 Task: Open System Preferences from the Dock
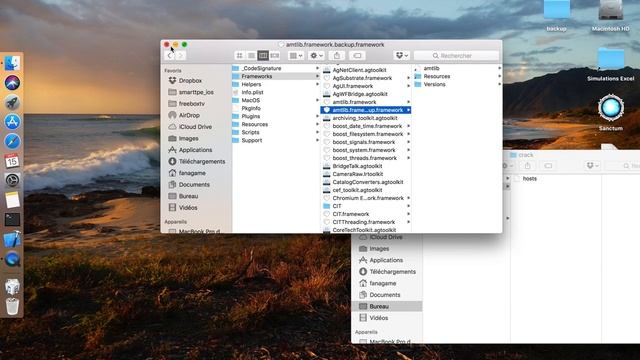pos(12,180)
